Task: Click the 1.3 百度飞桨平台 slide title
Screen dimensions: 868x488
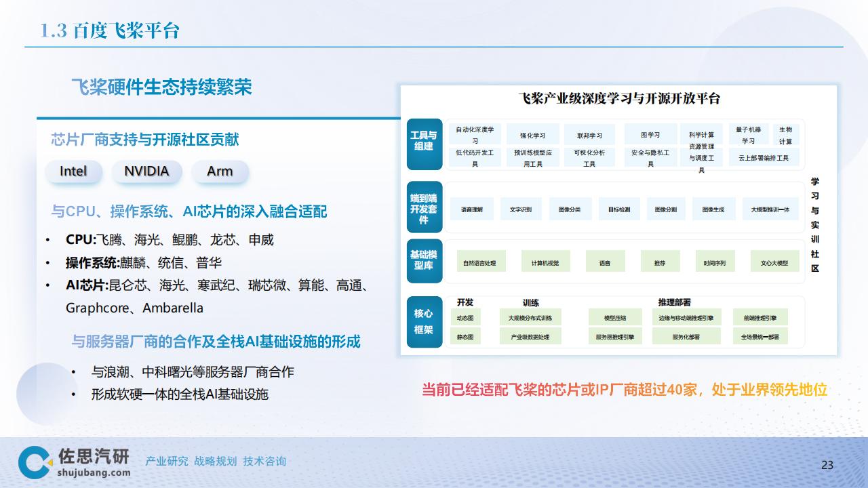Action: tap(110, 30)
